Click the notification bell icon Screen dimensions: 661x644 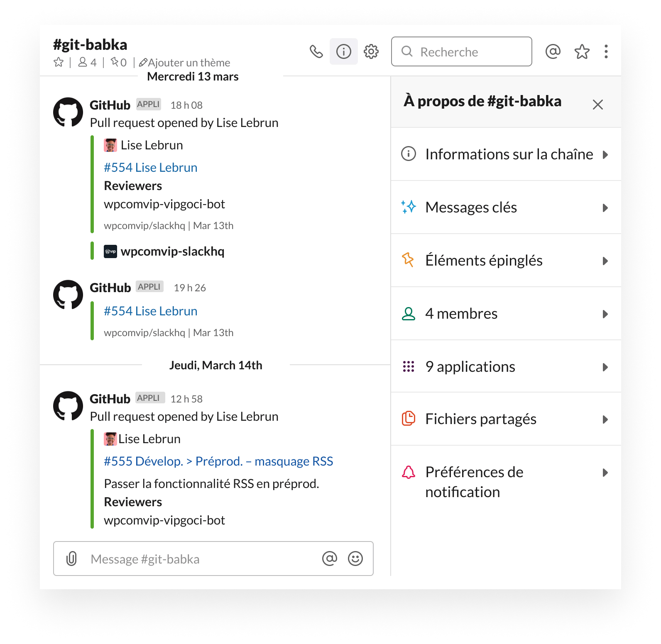(x=409, y=472)
